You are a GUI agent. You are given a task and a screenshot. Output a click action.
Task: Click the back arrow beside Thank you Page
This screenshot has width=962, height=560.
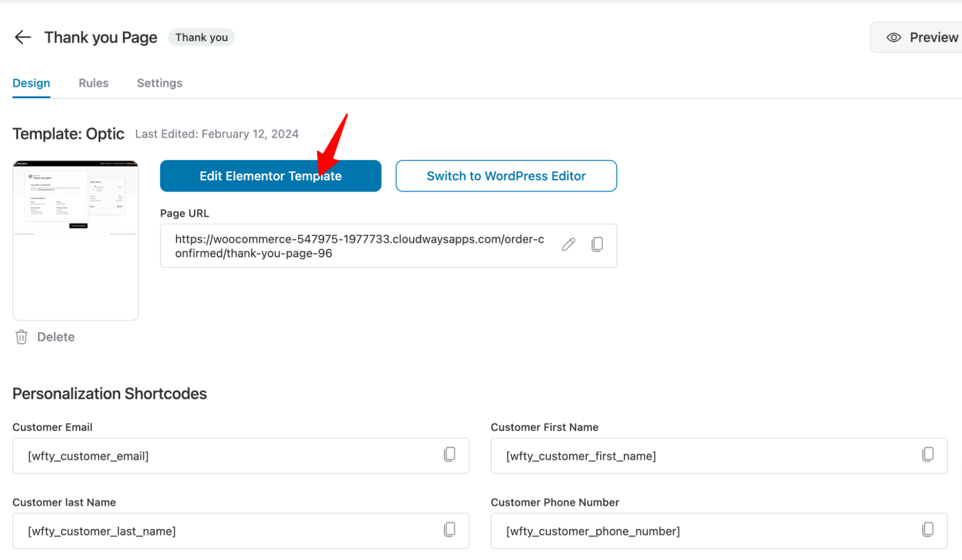pyautogui.click(x=23, y=37)
